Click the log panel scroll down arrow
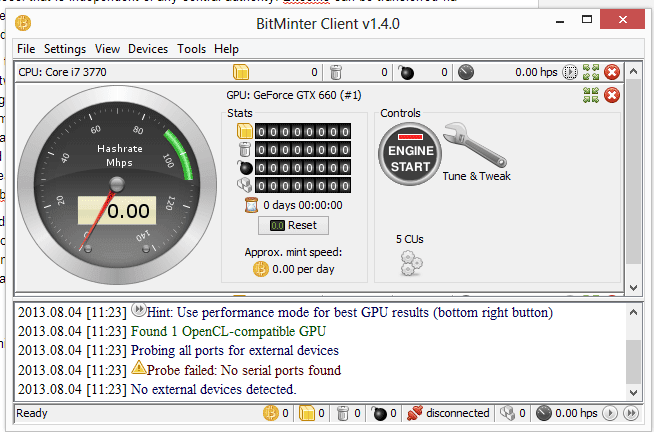 [634, 392]
